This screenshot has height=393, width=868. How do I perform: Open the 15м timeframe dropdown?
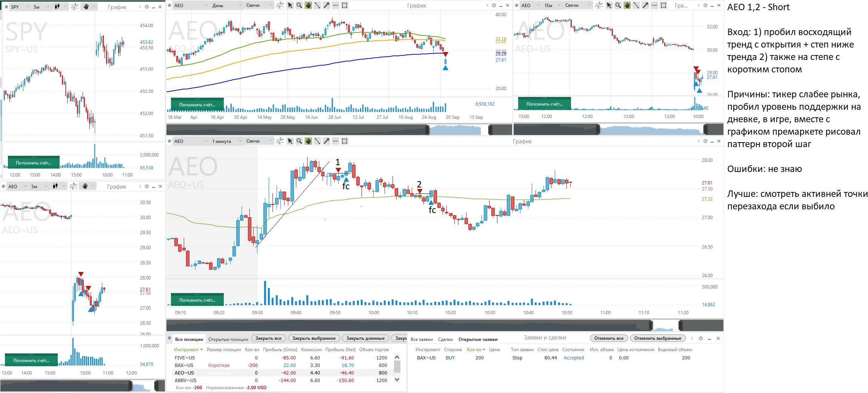pos(551,5)
